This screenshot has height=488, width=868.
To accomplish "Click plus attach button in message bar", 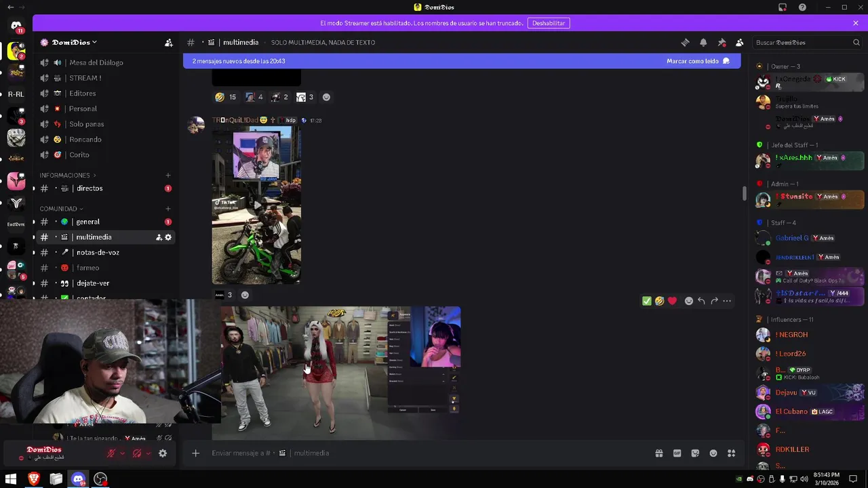I will 195,453.
